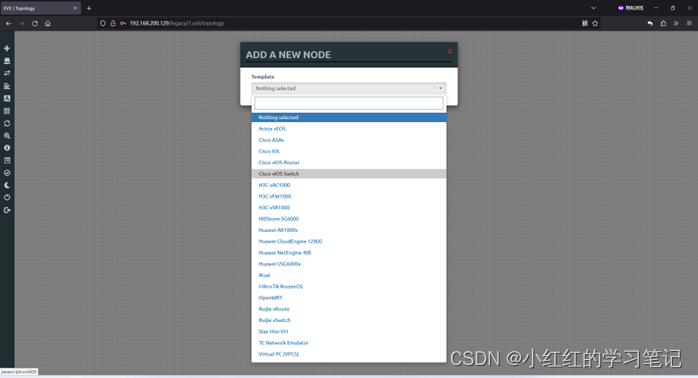Screen dimensions: 698x378
Task: Close the Add a New Node dialog
Action: pos(450,51)
